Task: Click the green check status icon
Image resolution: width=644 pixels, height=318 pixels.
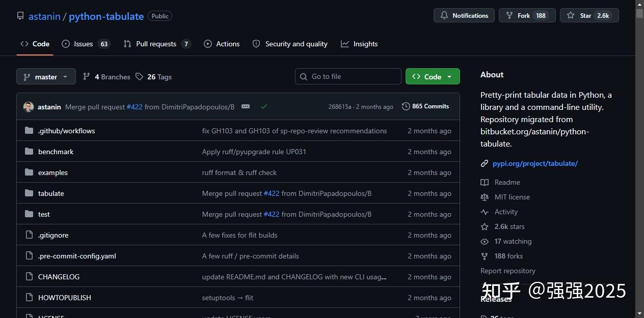Action: [263, 106]
